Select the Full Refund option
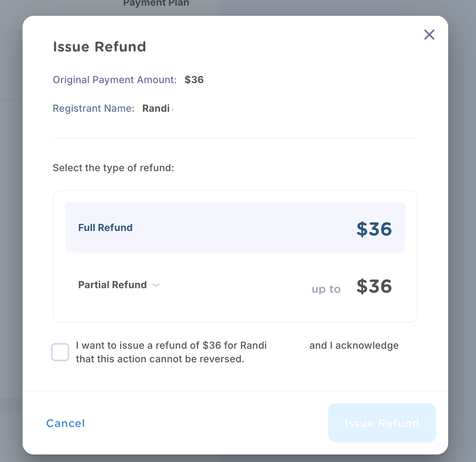Screen dimensions: 476x462 [235, 228]
